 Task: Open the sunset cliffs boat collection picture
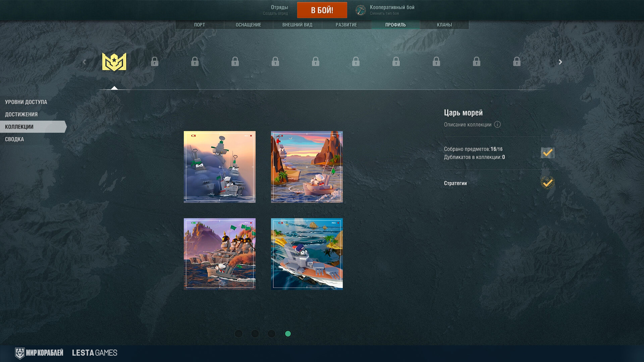pyautogui.click(x=307, y=167)
